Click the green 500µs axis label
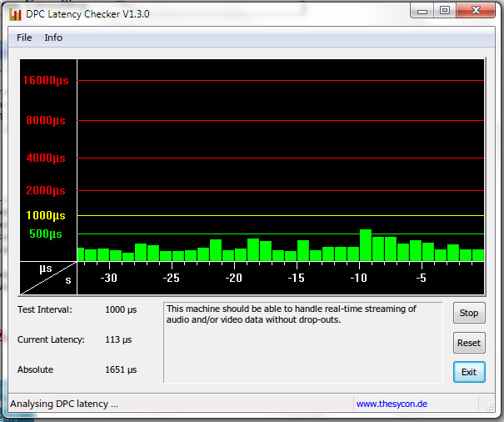This screenshot has width=504, height=422. coord(46,234)
